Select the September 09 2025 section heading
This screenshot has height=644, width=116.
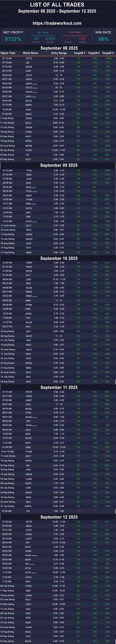(59, 165)
